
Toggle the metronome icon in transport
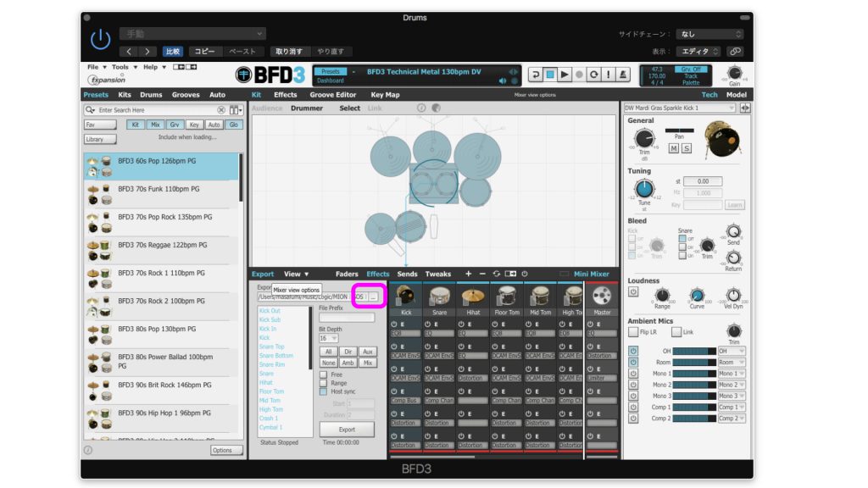623,75
